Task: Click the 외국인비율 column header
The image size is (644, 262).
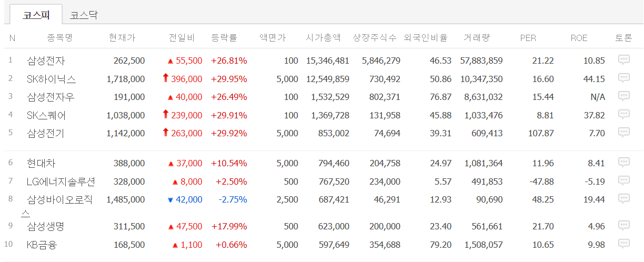Action: (x=426, y=38)
